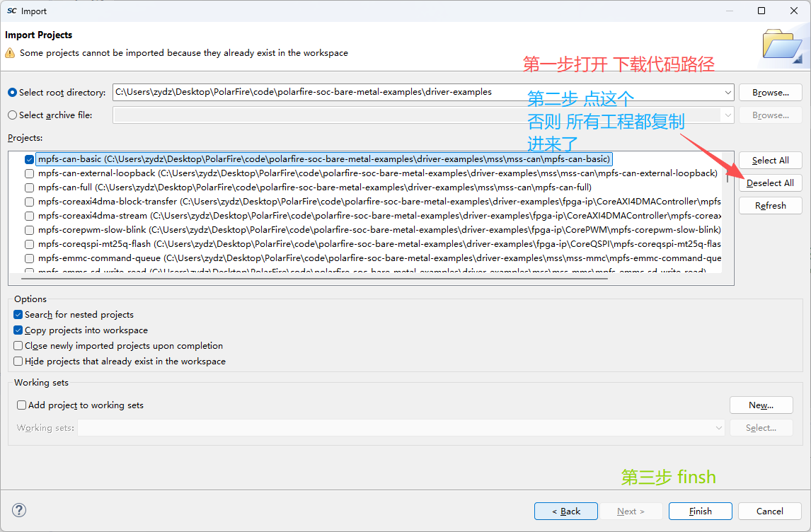The image size is (811, 532).
Task: Select the mpfs-coreaxi4dma-stream row text
Action: point(379,216)
